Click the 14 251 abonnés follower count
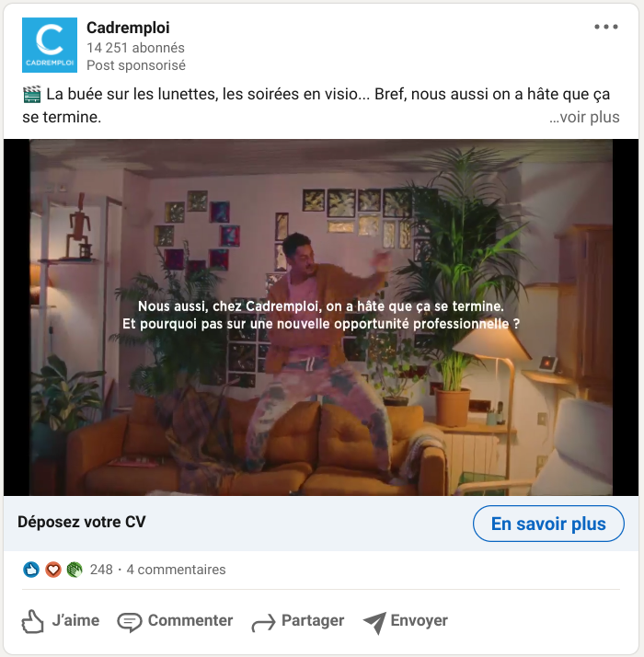The width and height of the screenshot is (644, 657). [x=135, y=48]
